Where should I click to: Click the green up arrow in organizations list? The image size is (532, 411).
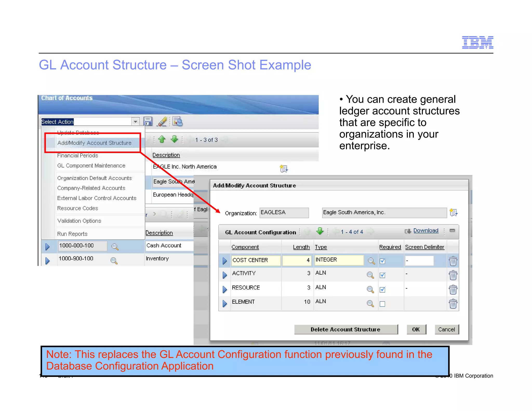pos(162,139)
